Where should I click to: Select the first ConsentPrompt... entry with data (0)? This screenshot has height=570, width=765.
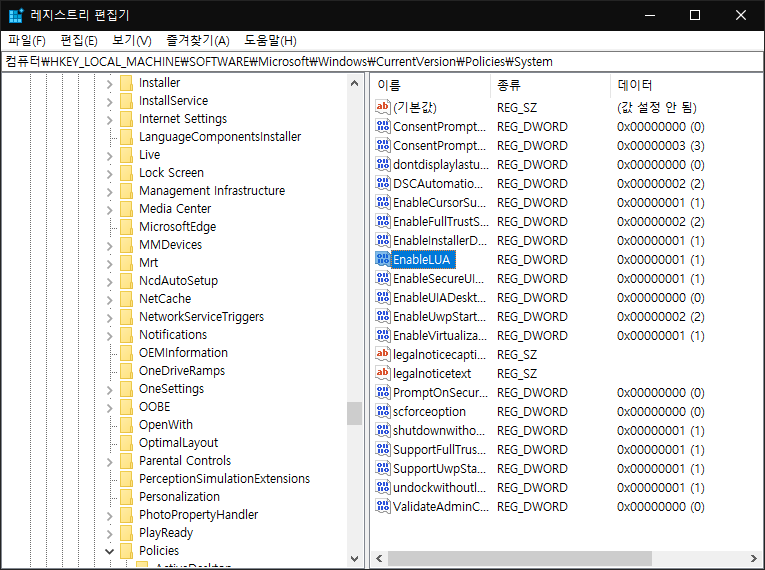(440, 126)
